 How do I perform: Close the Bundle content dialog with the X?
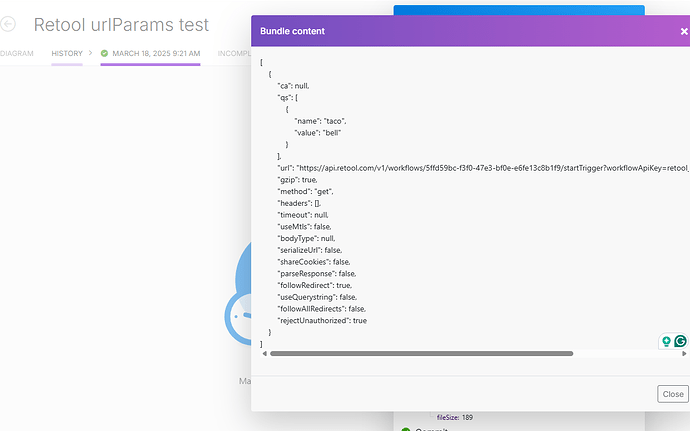pyautogui.click(x=684, y=31)
